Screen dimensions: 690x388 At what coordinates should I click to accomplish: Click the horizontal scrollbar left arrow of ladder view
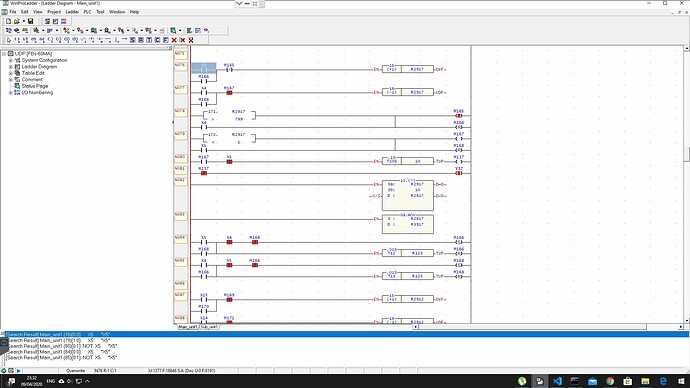pos(415,327)
